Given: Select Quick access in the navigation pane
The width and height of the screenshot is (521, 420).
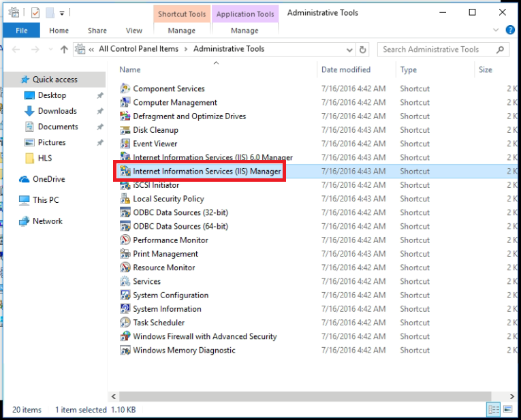Looking at the screenshot, I should (55, 80).
